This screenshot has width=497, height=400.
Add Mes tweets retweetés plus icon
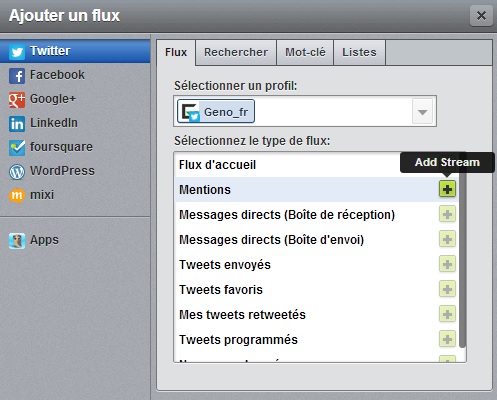tap(447, 314)
